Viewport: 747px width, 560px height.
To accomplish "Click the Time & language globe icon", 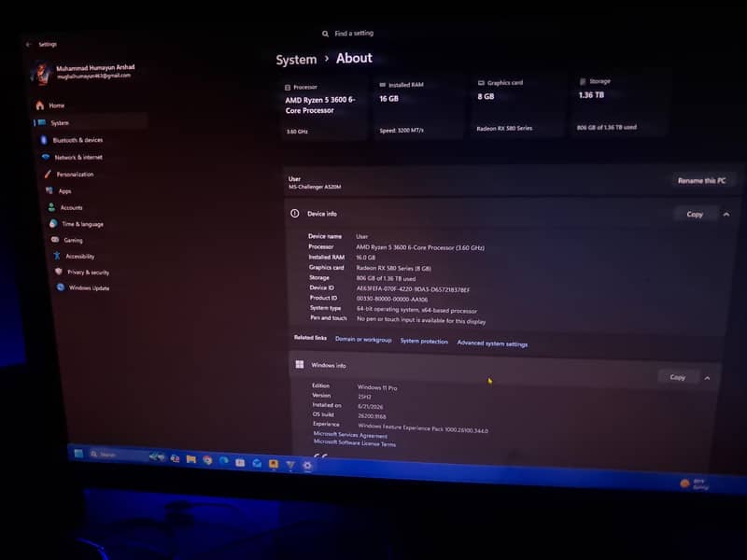I will (53, 223).
